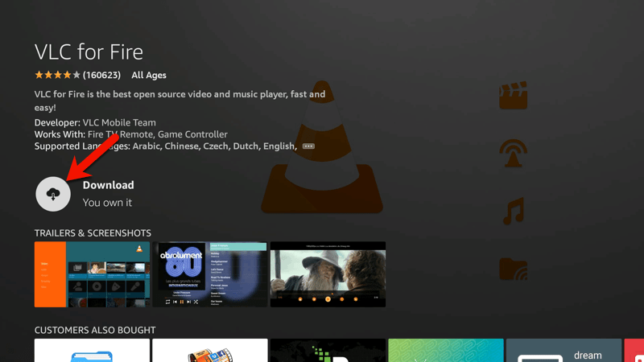This screenshot has width=644, height=362.
Task: Open the dream app tile
Action: pyautogui.click(x=563, y=350)
